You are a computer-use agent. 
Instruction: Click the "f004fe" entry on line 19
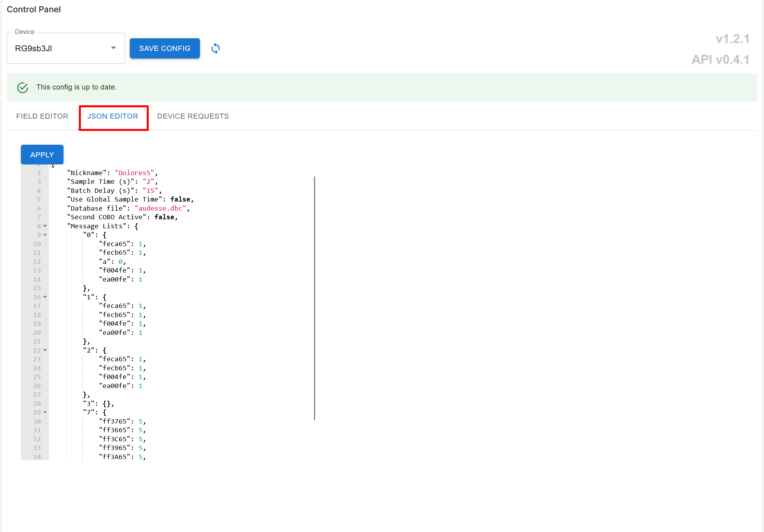[x=122, y=324]
